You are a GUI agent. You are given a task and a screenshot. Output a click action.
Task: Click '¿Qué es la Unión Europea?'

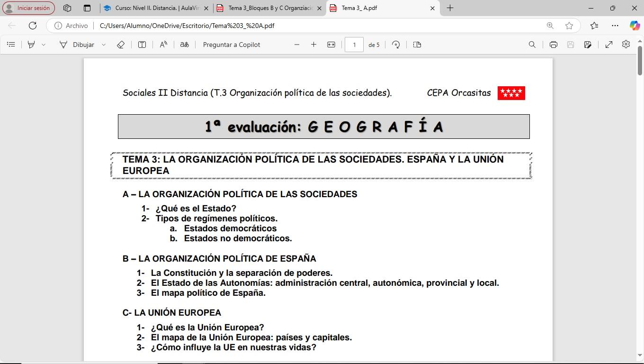coord(207,328)
